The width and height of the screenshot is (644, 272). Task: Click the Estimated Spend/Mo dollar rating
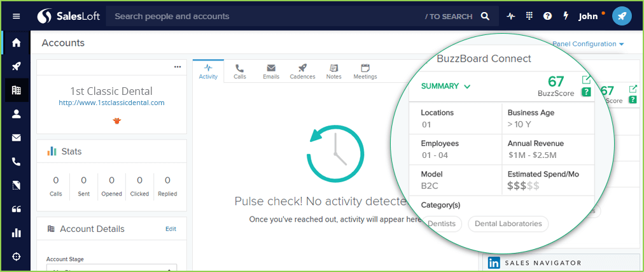[524, 186]
